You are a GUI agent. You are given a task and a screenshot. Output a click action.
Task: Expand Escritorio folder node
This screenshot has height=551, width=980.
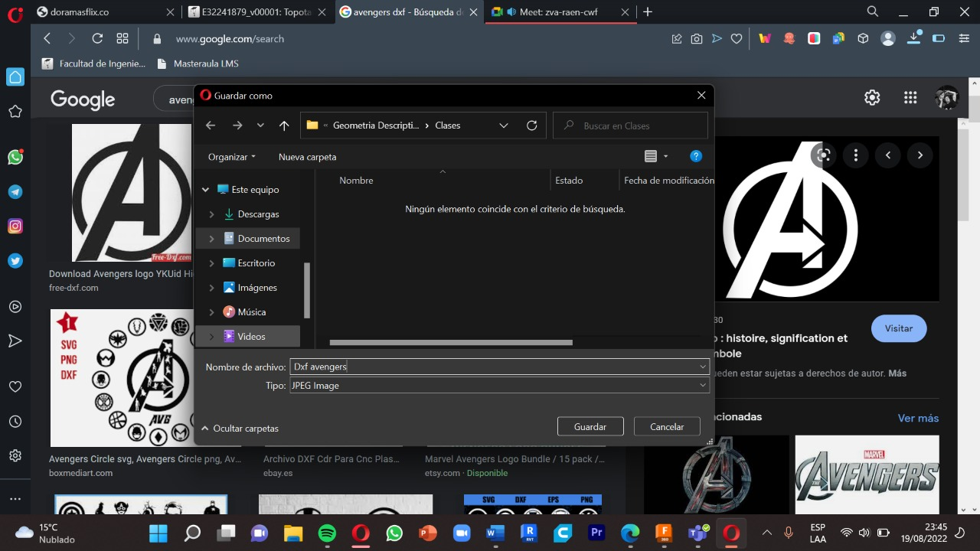coord(212,263)
